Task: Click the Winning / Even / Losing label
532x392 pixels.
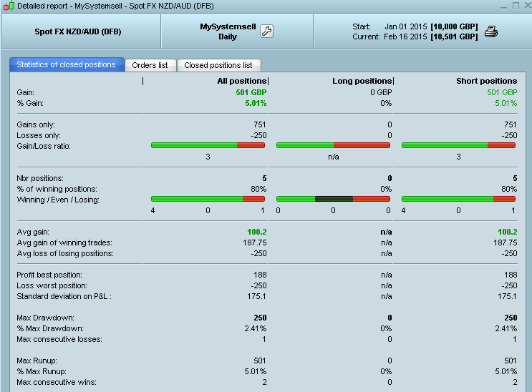Action: pyautogui.click(x=58, y=200)
